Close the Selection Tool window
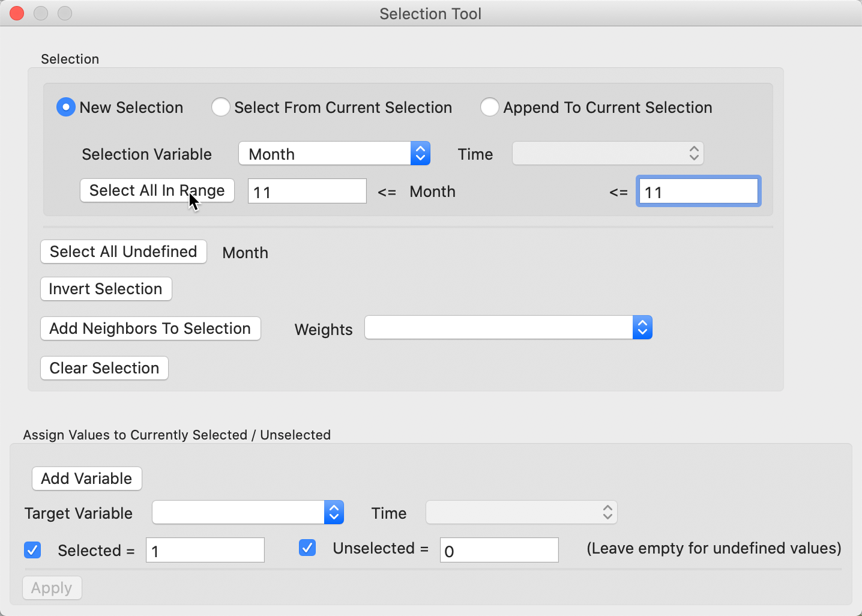This screenshot has width=862, height=616. [x=17, y=13]
